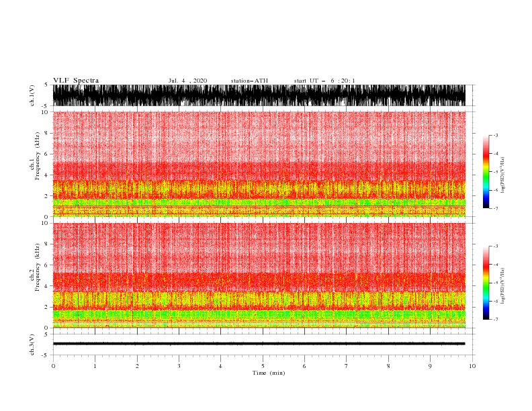Click time axis tick label "4"

click(220, 366)
